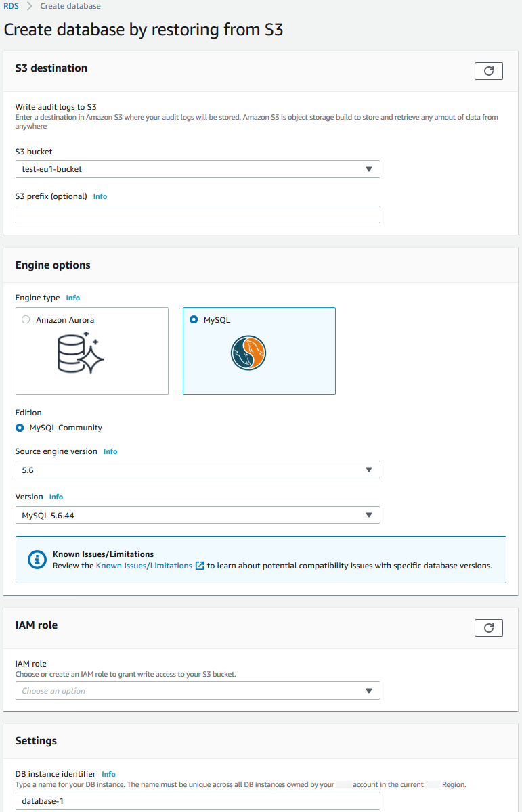Click the info circle icon in Known Issues box
Image resolution: width=522 pixels, height=812 pixels.
pos(36,560)
